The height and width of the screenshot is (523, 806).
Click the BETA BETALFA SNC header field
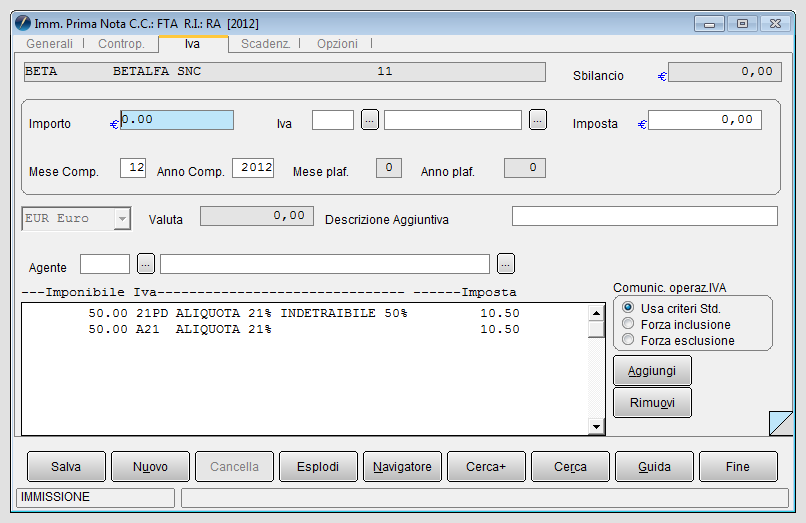click(285, 72)
